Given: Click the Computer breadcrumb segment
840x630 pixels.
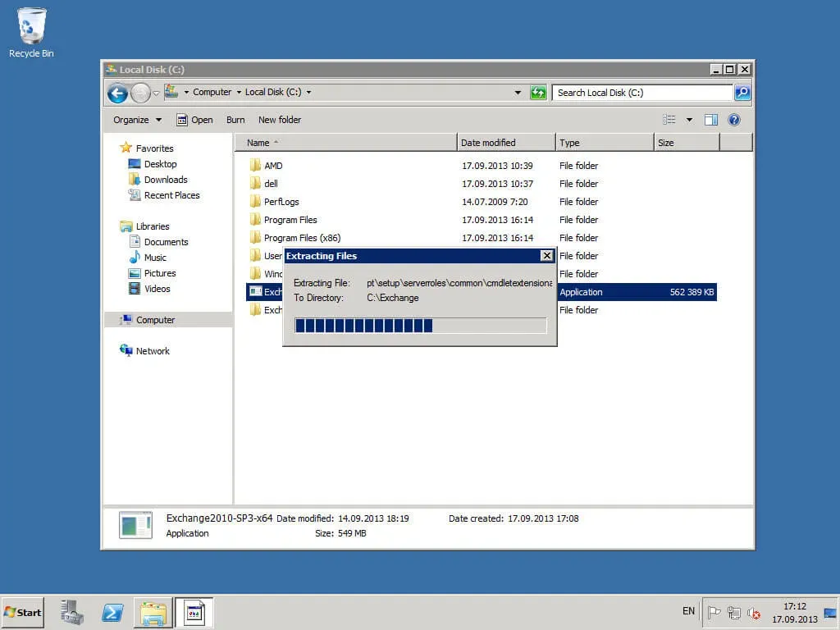Looking at the screenshot, I should click(x=212, y=92).
